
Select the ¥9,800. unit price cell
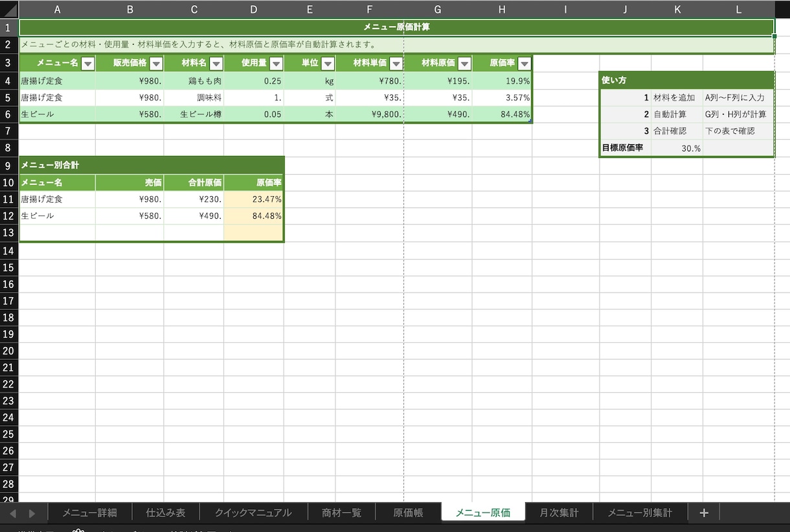pos(370,115)
